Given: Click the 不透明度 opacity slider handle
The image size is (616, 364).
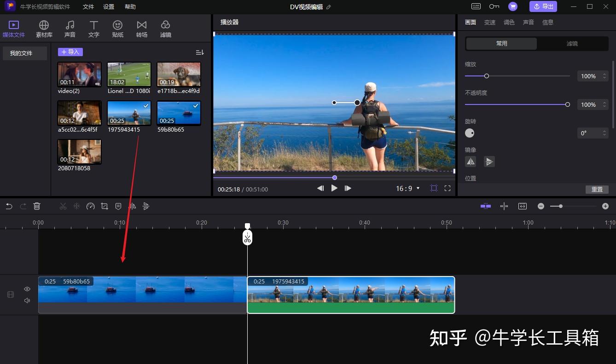Looking at the screenshot, I should pos(568,104).
